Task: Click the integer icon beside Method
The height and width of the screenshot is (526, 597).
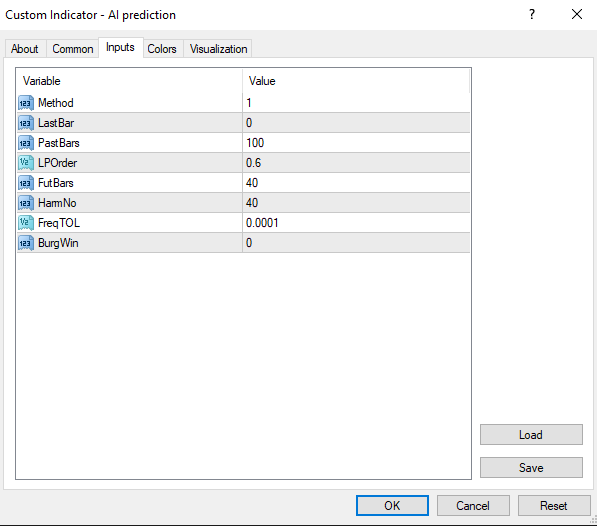Action: coord(26,103)
